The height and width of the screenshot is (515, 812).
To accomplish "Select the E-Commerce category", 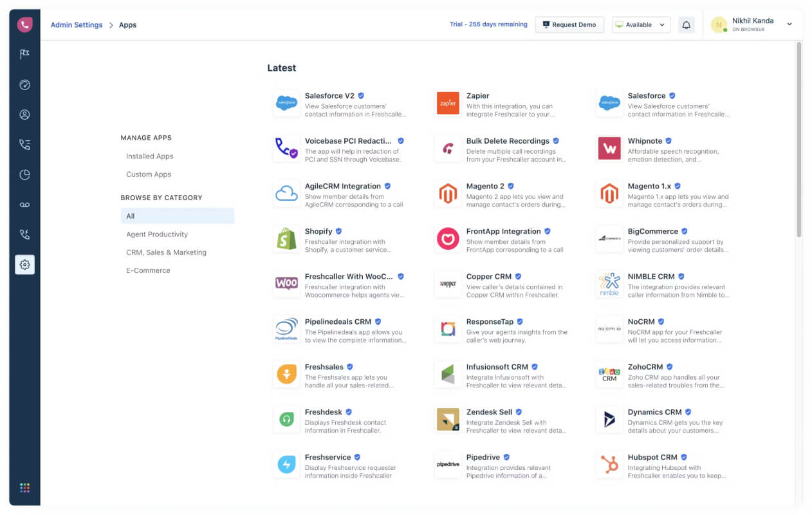I will point(148,270).
